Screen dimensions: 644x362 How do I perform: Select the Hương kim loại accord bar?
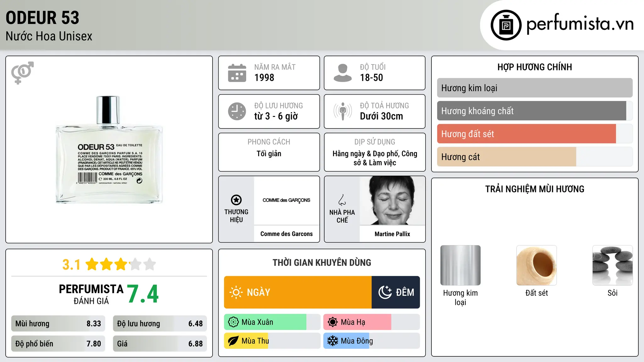pyautogui.click(x=535, y=88)
